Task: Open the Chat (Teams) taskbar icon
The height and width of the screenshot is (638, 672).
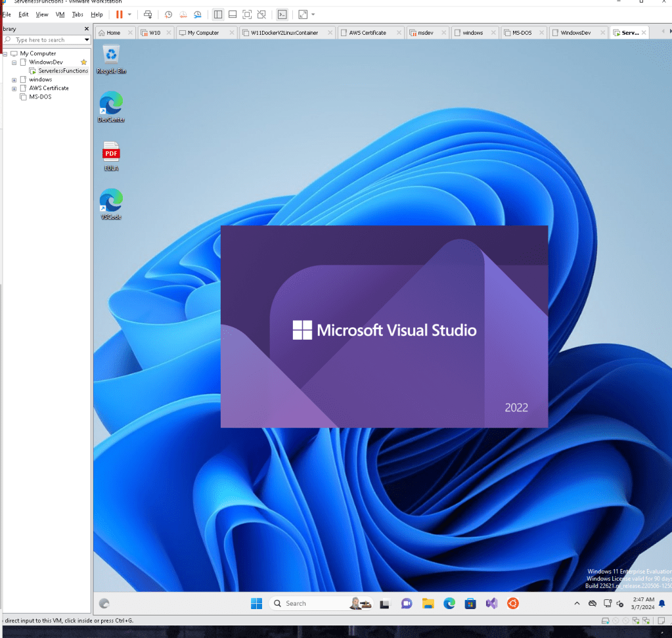Action: tap(406, 604)
